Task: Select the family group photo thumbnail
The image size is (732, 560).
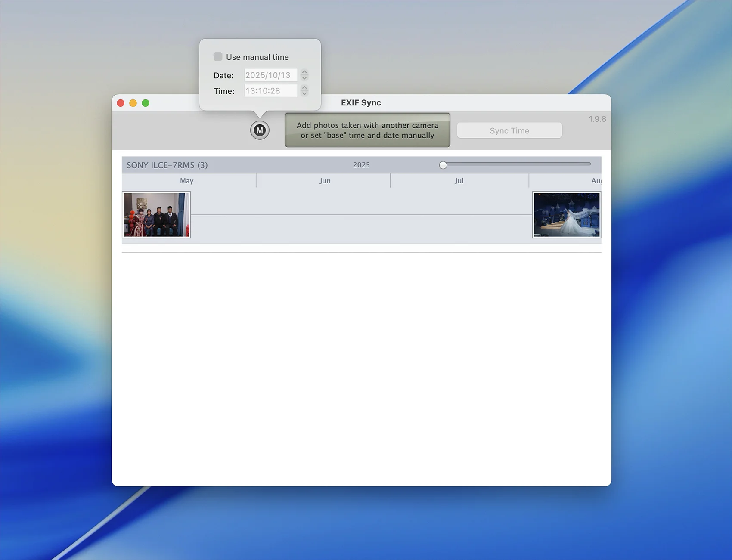Action: point(156,214)
